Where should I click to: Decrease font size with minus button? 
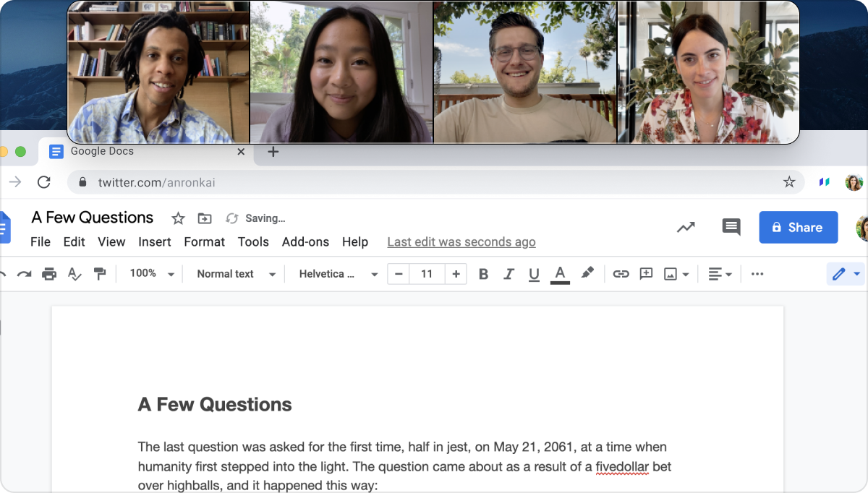click(x=399, y=274)
